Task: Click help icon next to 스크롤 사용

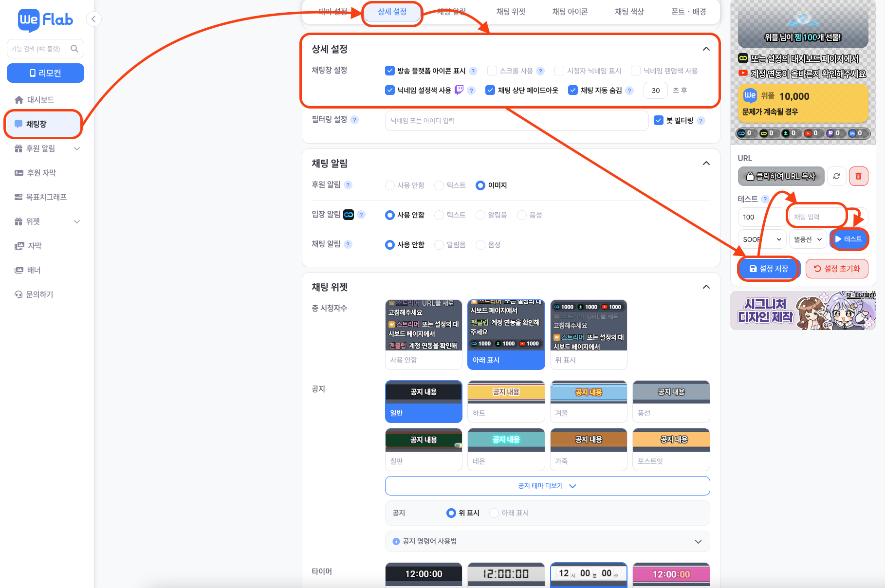Action: click(540, 71)
